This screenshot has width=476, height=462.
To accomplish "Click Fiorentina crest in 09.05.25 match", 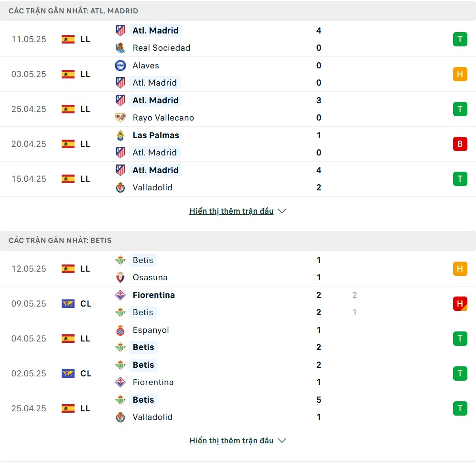I will coord(120,295).
